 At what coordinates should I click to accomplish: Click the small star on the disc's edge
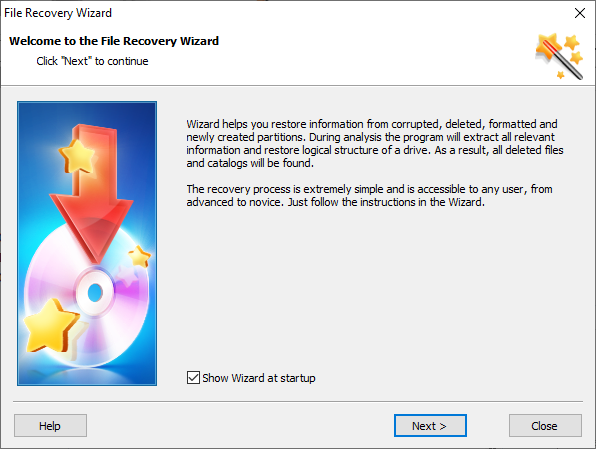[139, 256]
